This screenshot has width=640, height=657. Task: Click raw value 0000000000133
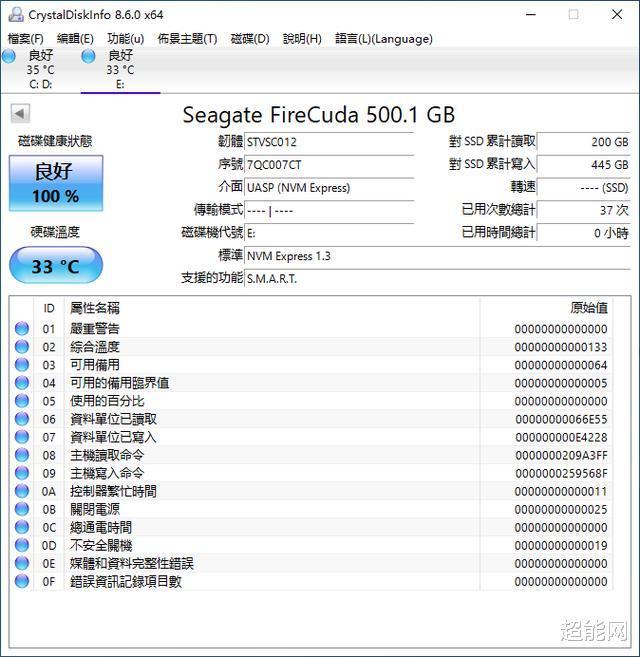point(561,347)
